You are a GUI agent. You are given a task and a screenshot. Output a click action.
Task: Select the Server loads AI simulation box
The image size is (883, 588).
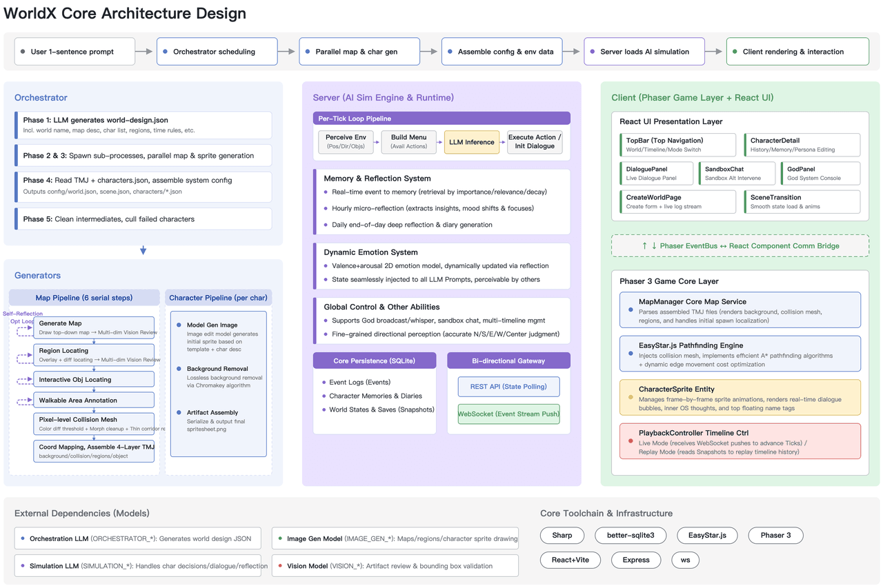pos(644,52)
